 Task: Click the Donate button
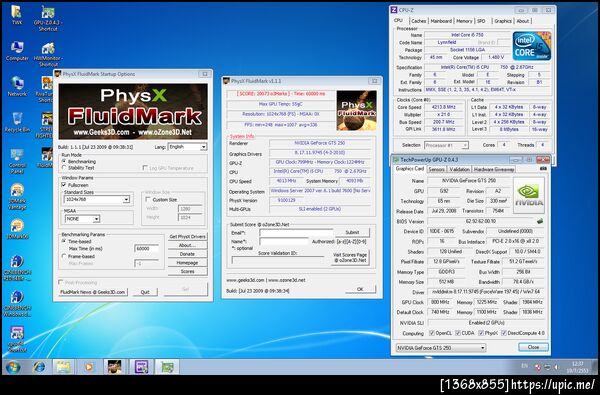pyautogui.click(x=188, y=254)
